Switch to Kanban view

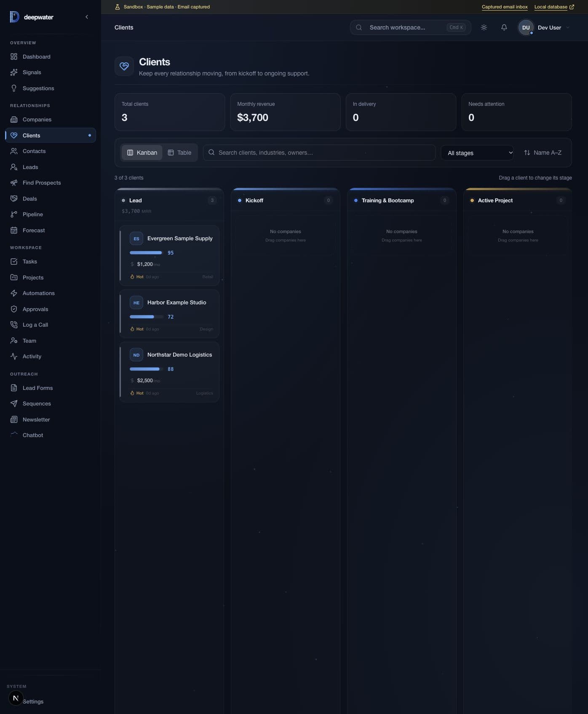(x=142, y=153)
